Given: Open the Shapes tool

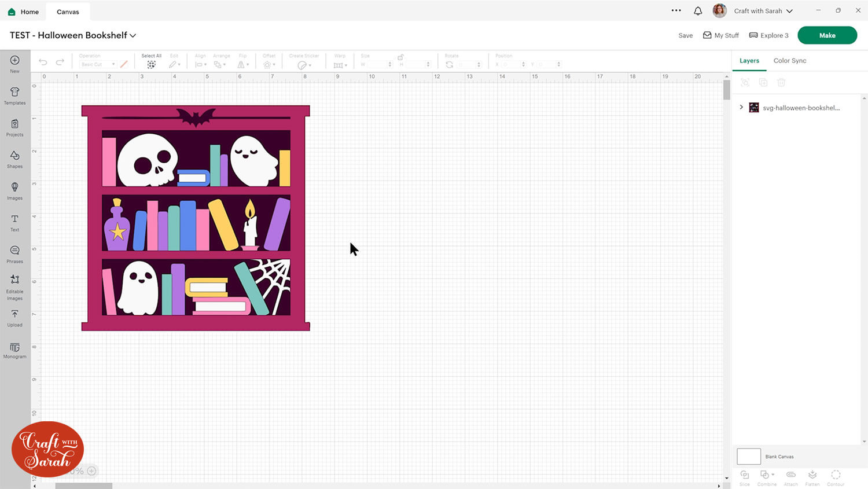Looking at the screenshot, I should point(14,159).
